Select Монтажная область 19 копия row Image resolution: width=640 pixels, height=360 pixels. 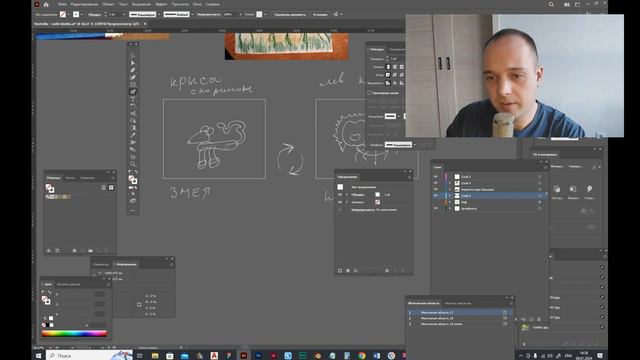tap(459, 324)
